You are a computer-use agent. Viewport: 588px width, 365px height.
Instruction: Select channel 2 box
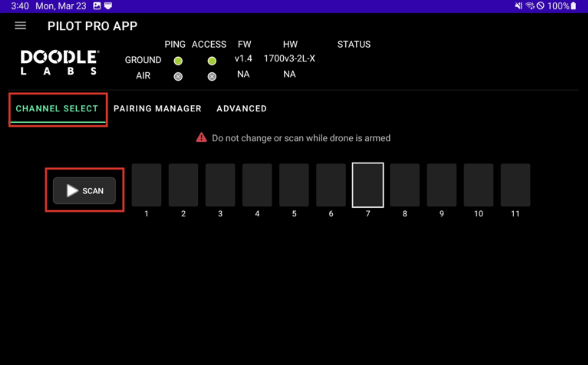pyautogui.click(x=183, y=185)
